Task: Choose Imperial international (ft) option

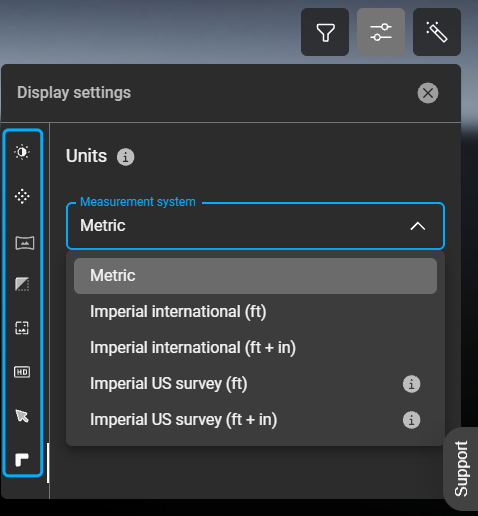Action: pos(255,312)
